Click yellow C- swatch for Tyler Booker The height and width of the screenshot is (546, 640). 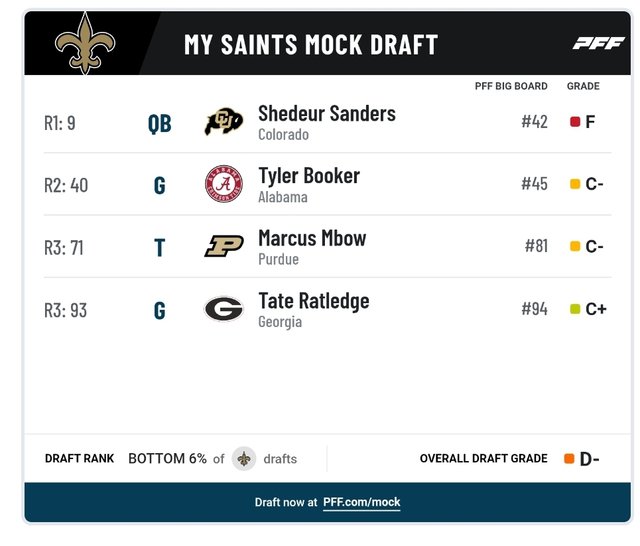(575, 184)
